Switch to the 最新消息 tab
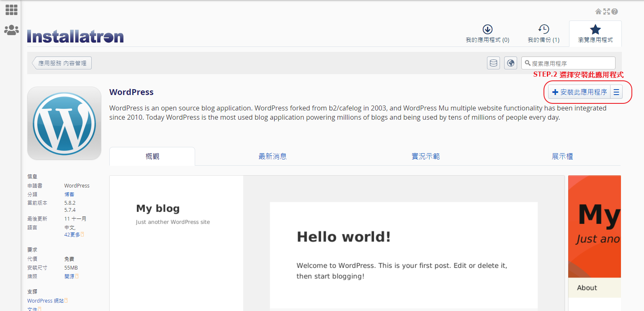 pyautogui.click(x=273, y=157)
